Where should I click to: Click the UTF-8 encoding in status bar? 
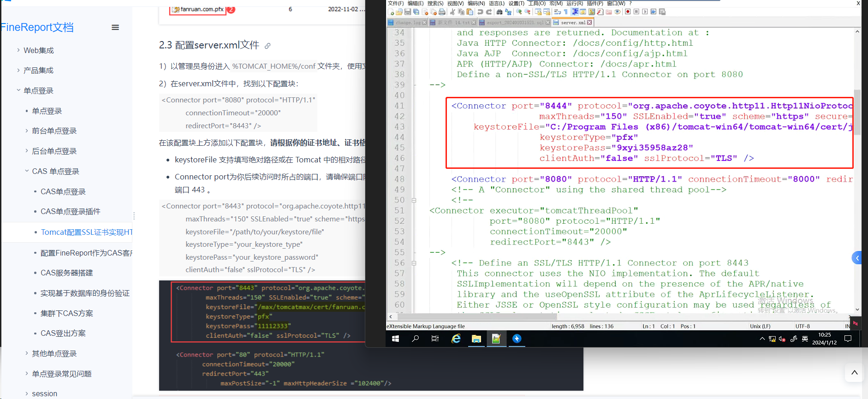[x=803, y=326]
